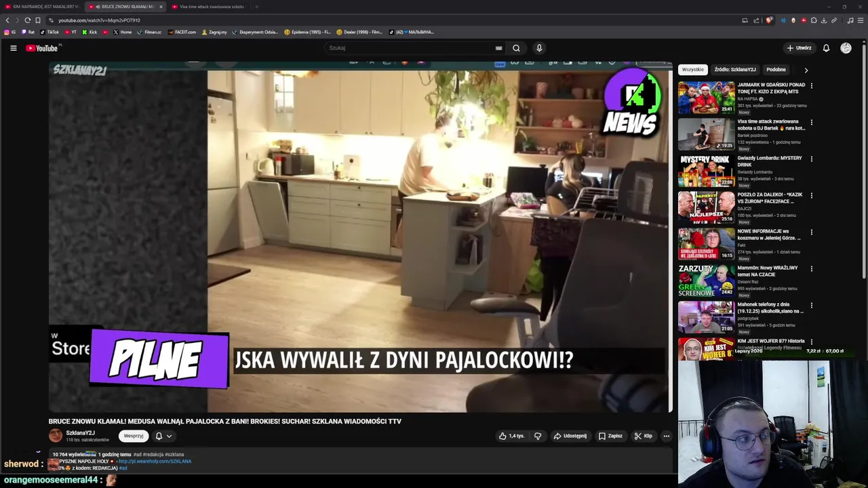Open the Brave Shields lion icon
The width and height of the screenshot is (868, 488).
click(769, 20)
